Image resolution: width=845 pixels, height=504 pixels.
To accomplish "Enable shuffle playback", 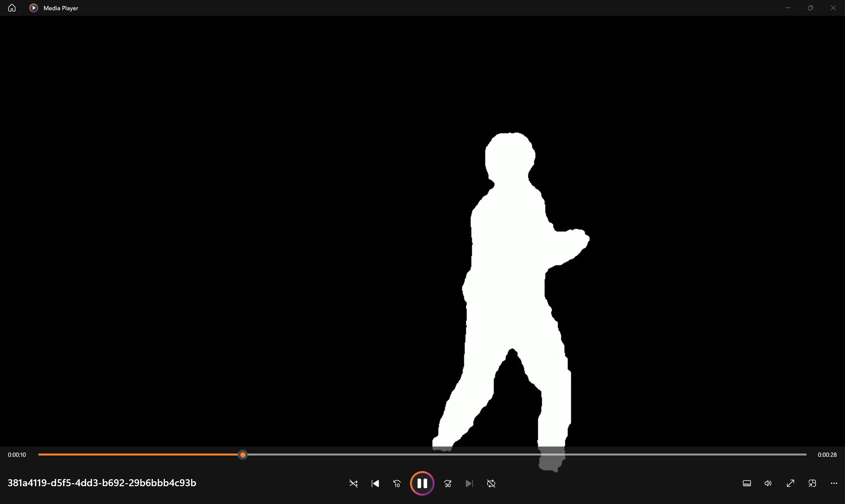I will tap(354, 483).
